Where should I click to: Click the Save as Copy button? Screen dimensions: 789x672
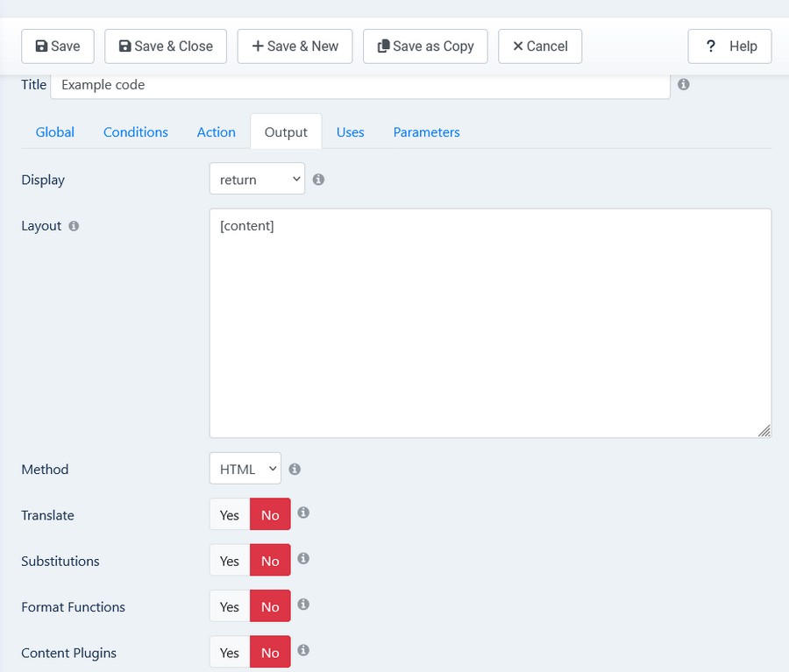click(425, 46)
